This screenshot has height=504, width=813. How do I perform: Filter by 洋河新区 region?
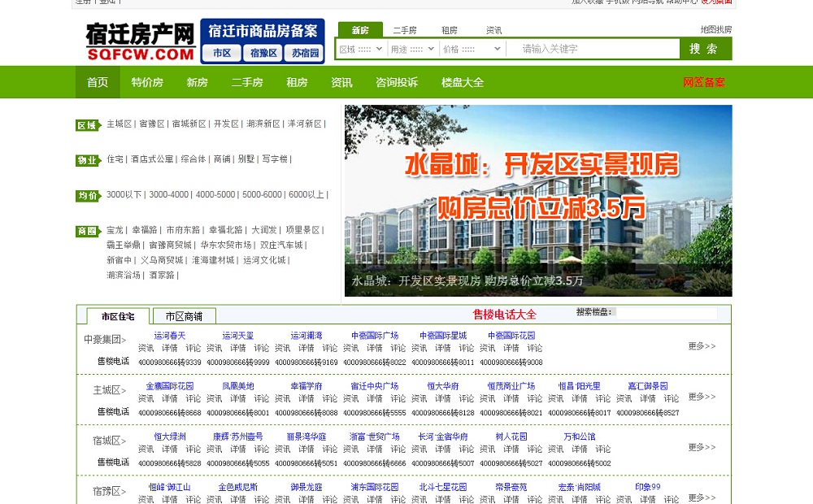[x=304, y=124]
